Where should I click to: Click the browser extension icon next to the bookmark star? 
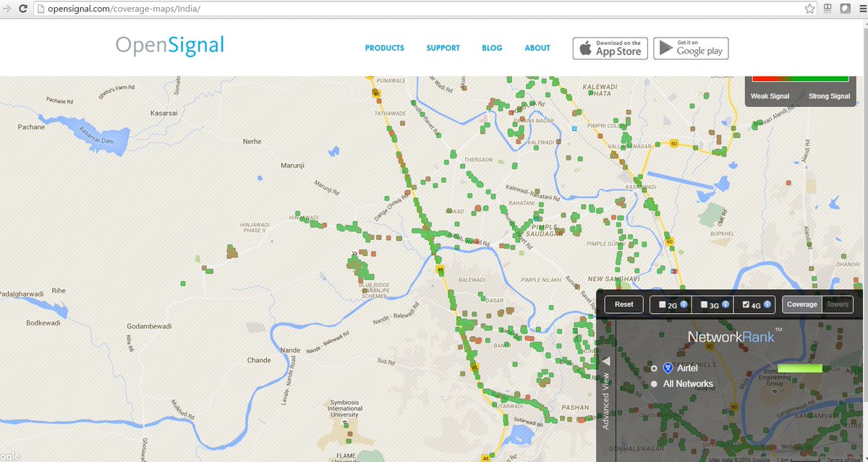click(x=828, y=9)
